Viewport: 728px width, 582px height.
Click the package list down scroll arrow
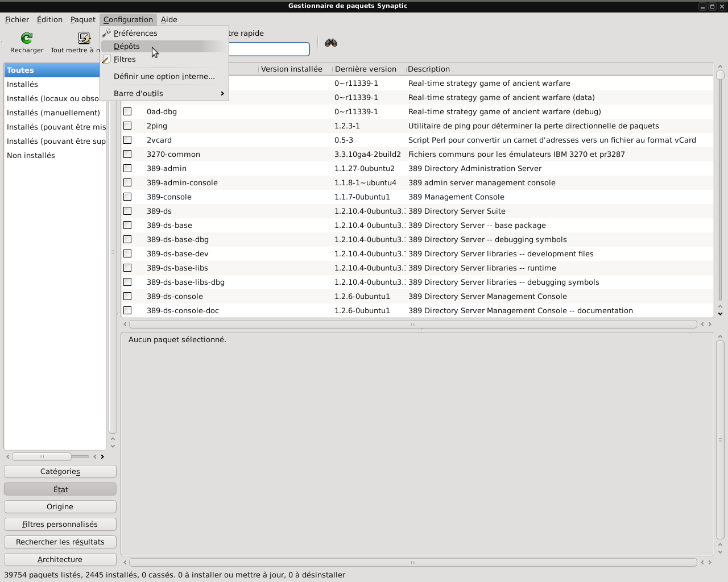pyautogui.click(x=720, y=314)
